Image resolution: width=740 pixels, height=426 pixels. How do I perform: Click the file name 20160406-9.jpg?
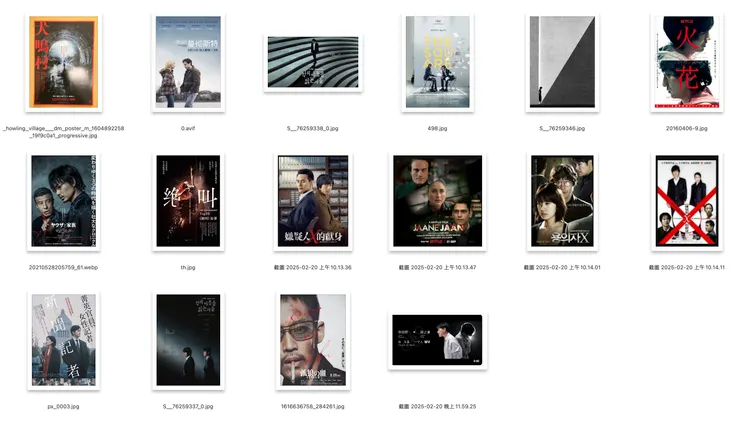click(687, 128)
